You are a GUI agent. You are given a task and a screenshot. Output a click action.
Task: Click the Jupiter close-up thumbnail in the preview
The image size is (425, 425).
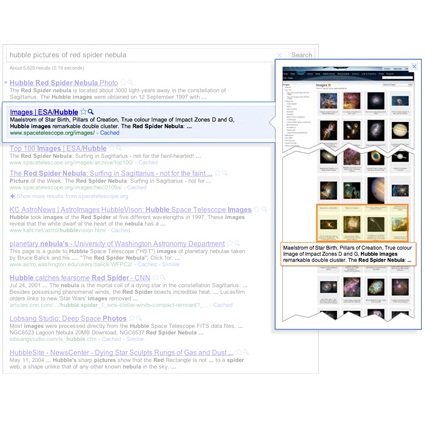point(376,189)
